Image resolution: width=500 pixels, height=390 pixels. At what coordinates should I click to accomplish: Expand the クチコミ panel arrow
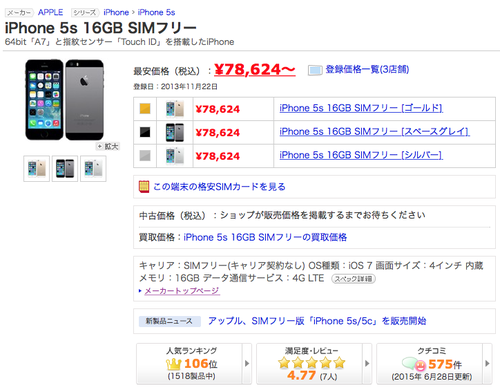[487, 363]
